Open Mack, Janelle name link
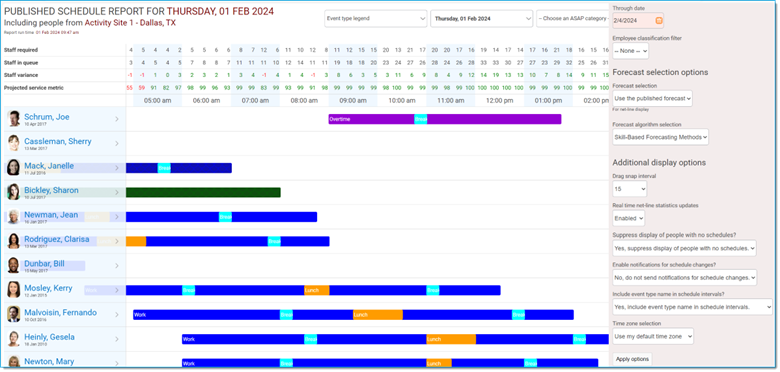Screen dimensions: 780x372 pyautogui.click(x=49, y=166)
